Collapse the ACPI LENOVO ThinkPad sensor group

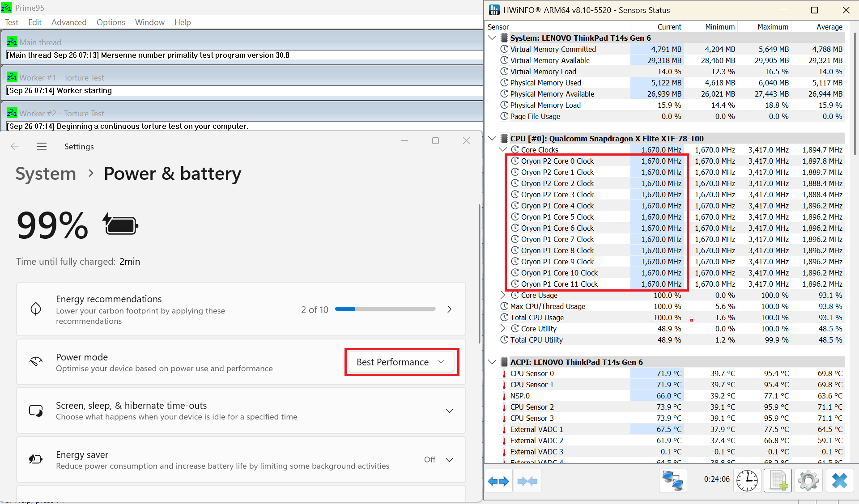pos(492,362)
